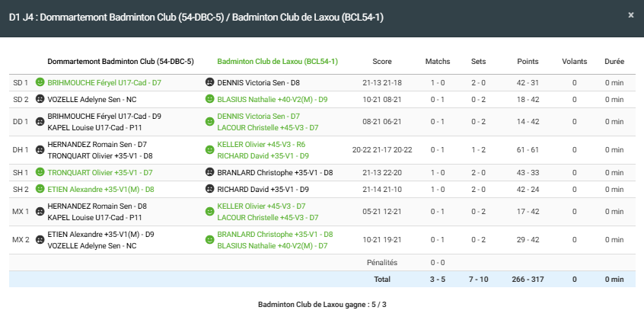Click green smiley in the MX 2 Laxou pair
The image size is (644, 336).
click(x=209, y=240)
